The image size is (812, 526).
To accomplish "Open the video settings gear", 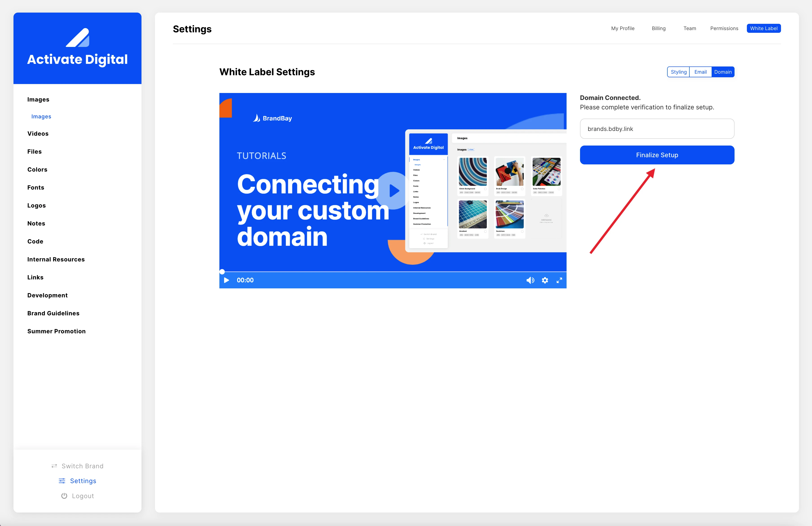I will click(545, 280).
